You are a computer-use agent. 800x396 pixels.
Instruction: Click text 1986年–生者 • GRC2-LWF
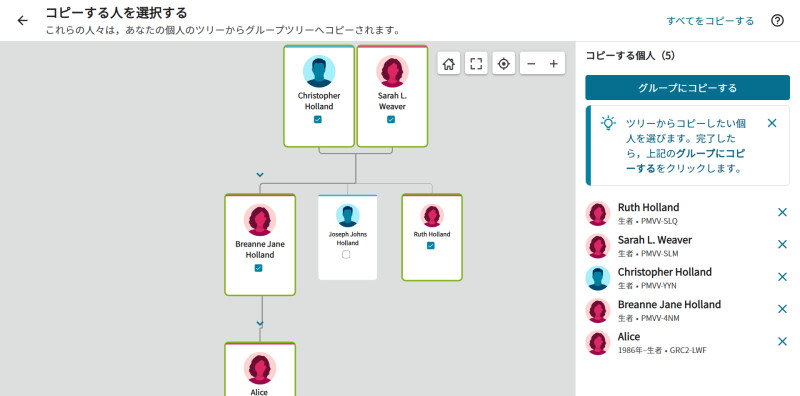[x=662, y=351]
